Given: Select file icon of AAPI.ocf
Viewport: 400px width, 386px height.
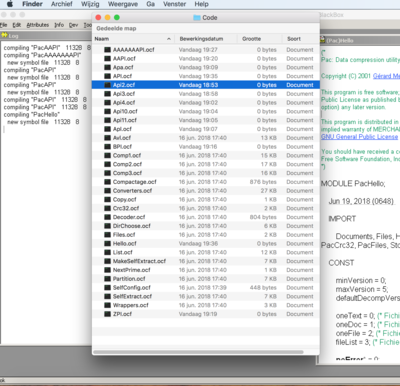Looking at the screenshot, I should [107, 58].
